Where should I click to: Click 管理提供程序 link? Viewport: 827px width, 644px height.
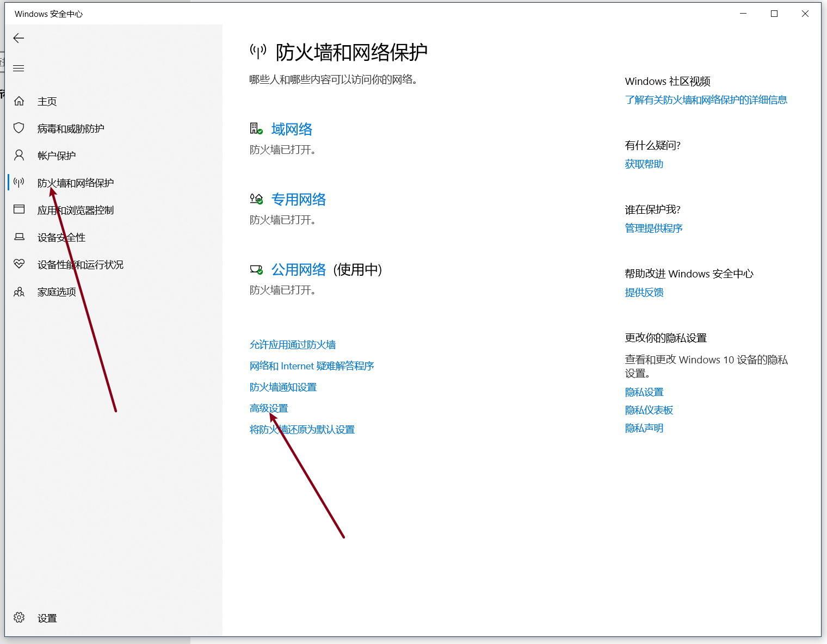click(653, 228)
